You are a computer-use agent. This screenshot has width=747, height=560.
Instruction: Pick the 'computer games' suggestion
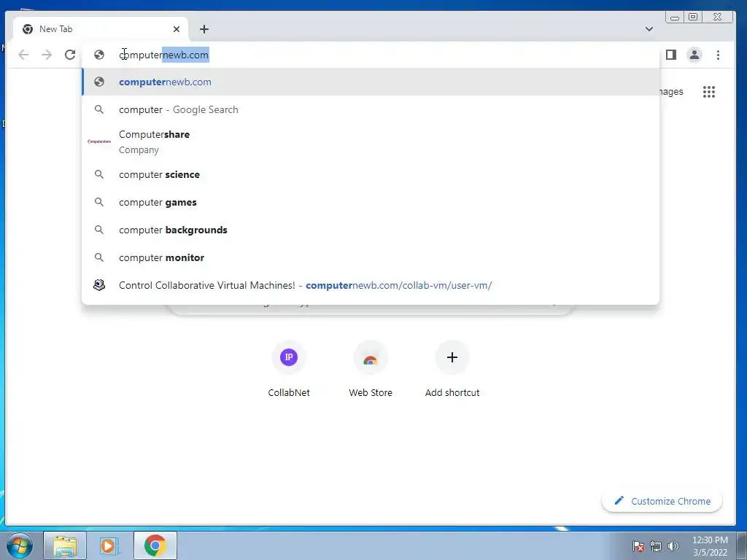371,203
